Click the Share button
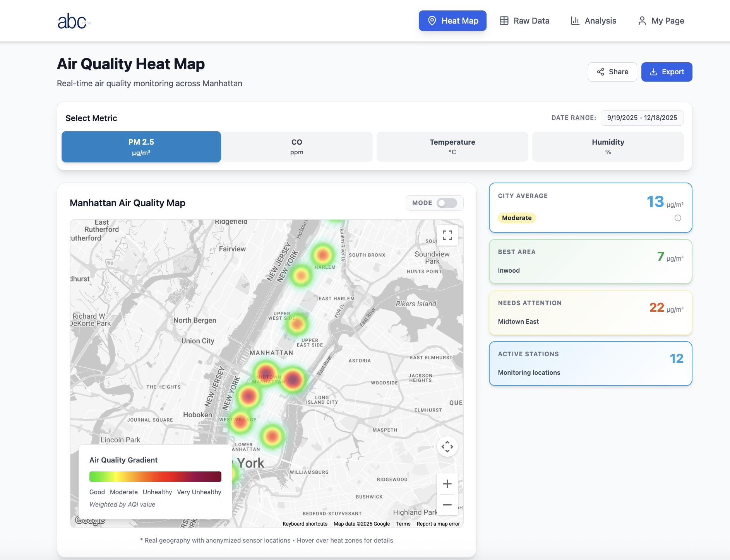 (612, 72)
